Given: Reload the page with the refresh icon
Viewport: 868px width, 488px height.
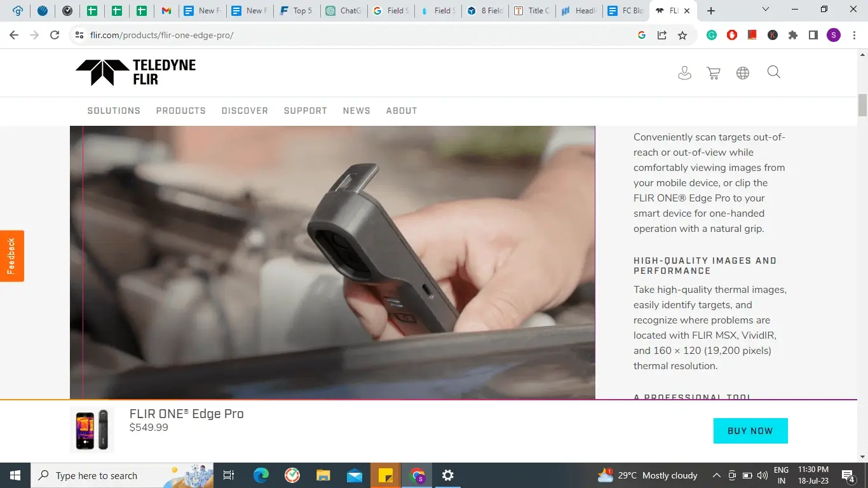Looking at the screenshot, I should pyautogui.click(x=55, y=35).
